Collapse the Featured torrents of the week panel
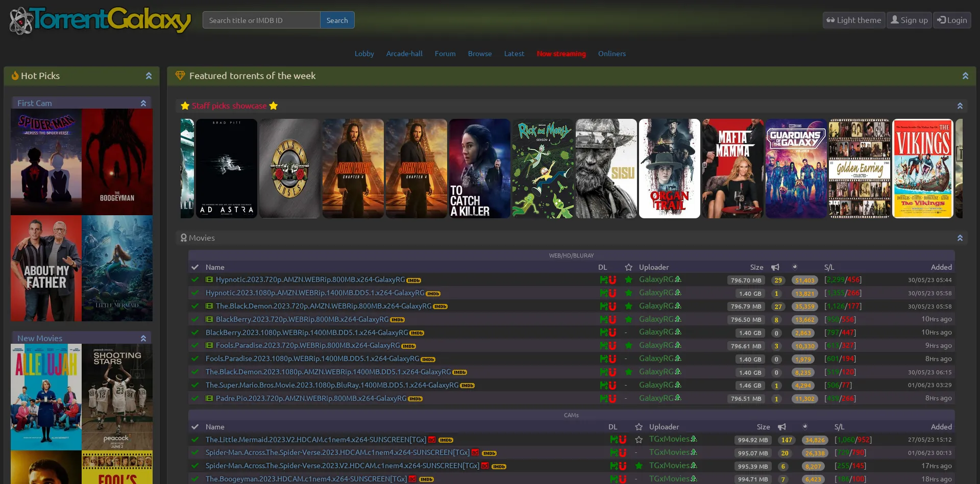 pos(965,75)
